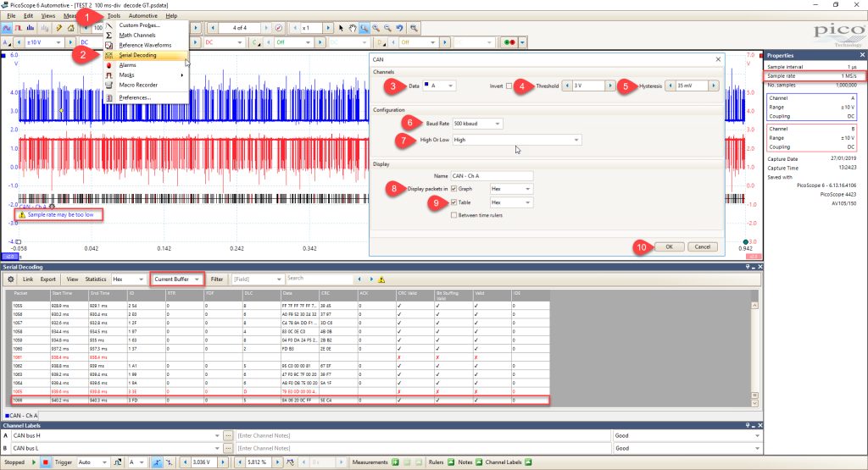Screen dimensions: 868x470
Task: Undo the last zoom
Action: point(399,28)
